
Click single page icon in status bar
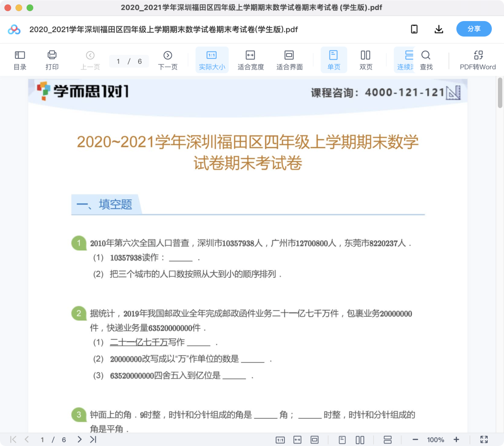[343, 440]
